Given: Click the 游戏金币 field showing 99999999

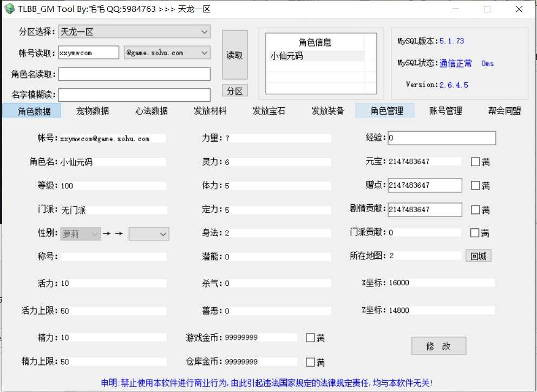Looking at the screenshot, I should (x=260, y=337).
